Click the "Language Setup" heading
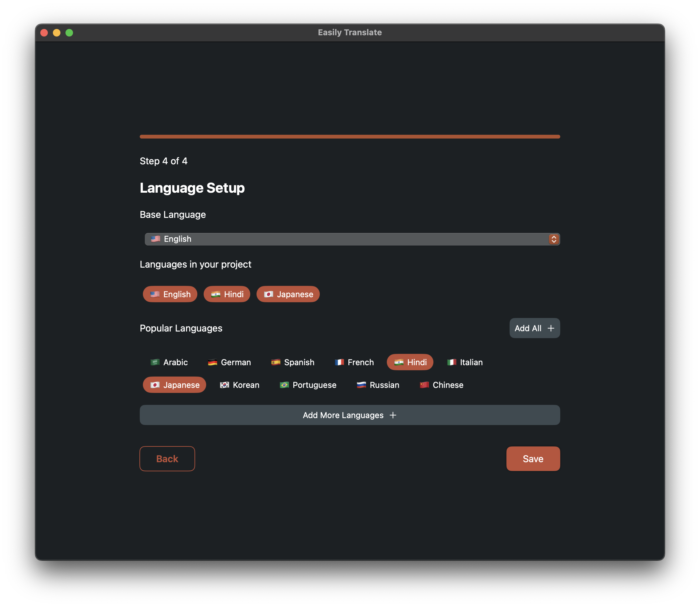Viewport: 700px width, 607px height. (x=192, y=188)
